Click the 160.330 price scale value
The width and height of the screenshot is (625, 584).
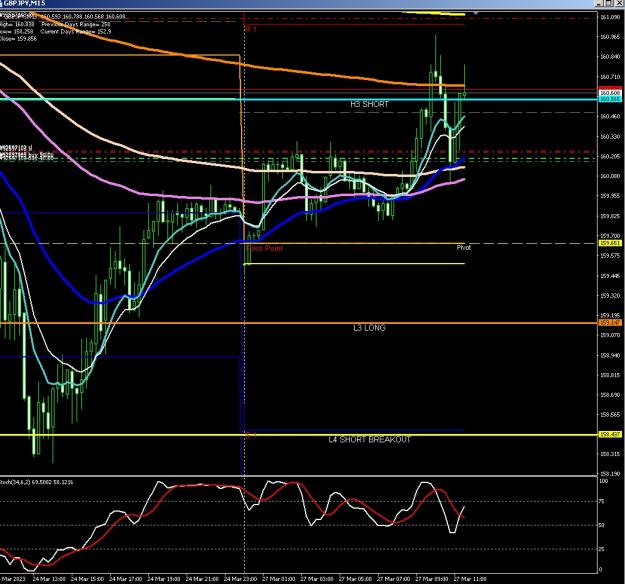pyautogui.click(x=610, y=136)
